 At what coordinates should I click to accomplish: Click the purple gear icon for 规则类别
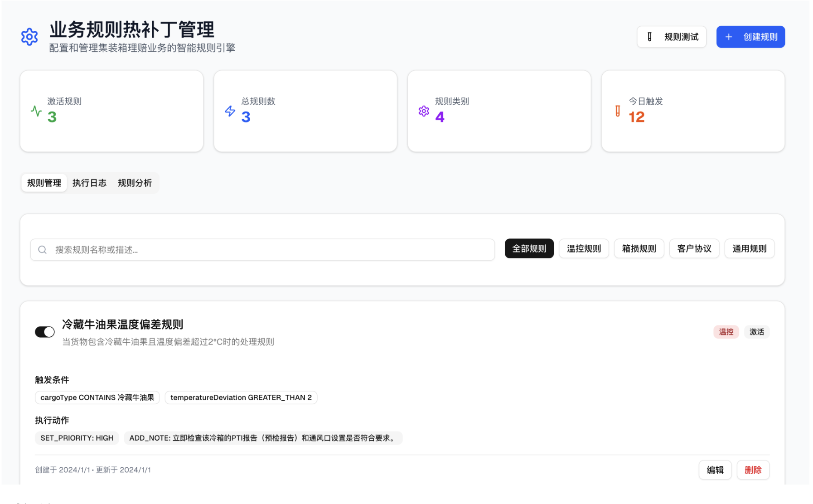click(x=424, y=111)
